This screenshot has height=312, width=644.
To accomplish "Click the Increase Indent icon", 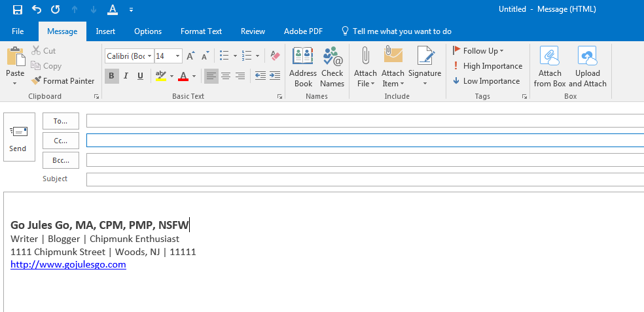I will (275, 76).
